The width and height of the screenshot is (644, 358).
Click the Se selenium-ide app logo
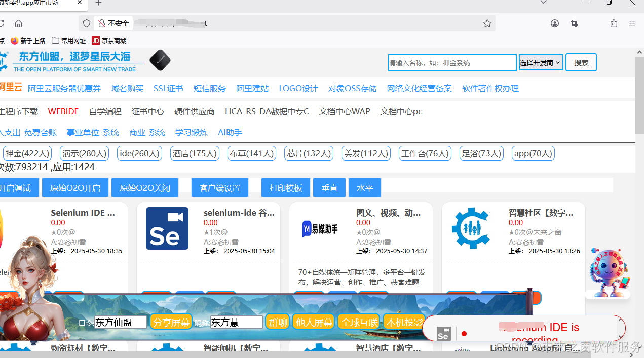coord(167,228)
